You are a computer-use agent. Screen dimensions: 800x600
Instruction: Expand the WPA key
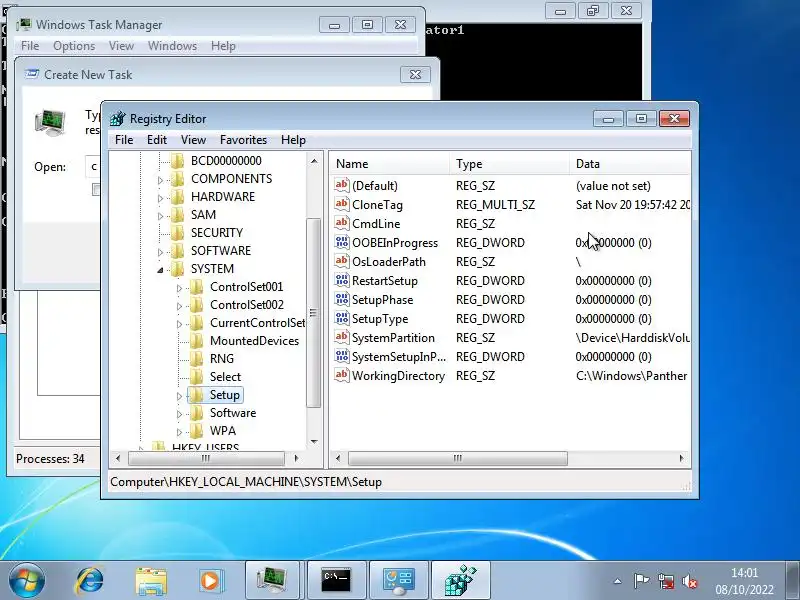point(179,432)
